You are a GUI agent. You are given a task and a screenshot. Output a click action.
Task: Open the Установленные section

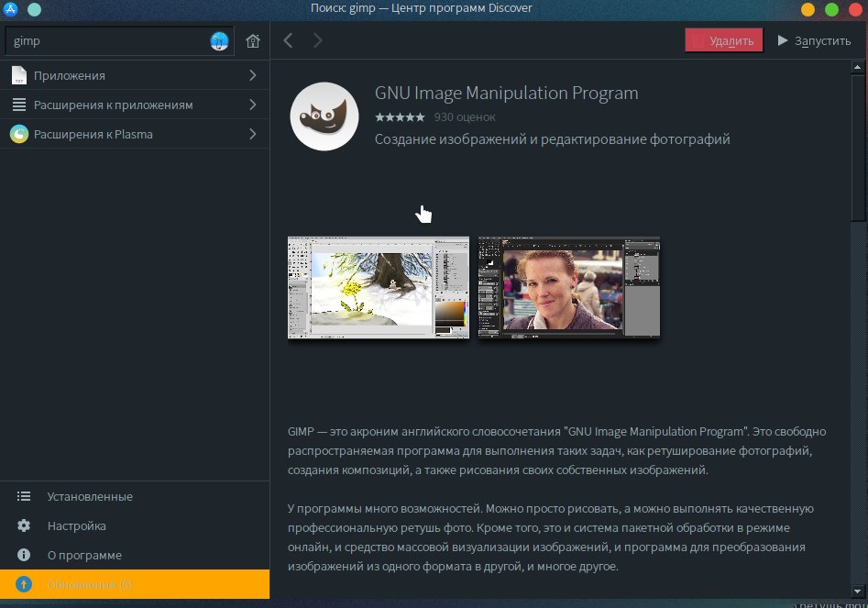pos(135,497)
